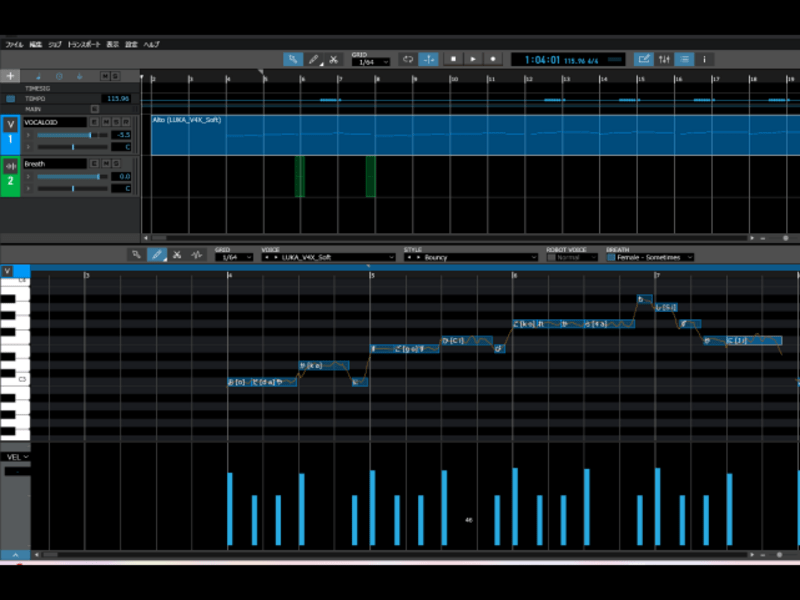The image size is (800, 600).
Task: Select the arrow tool in the top toolbar
Action: tap(293, 59)
